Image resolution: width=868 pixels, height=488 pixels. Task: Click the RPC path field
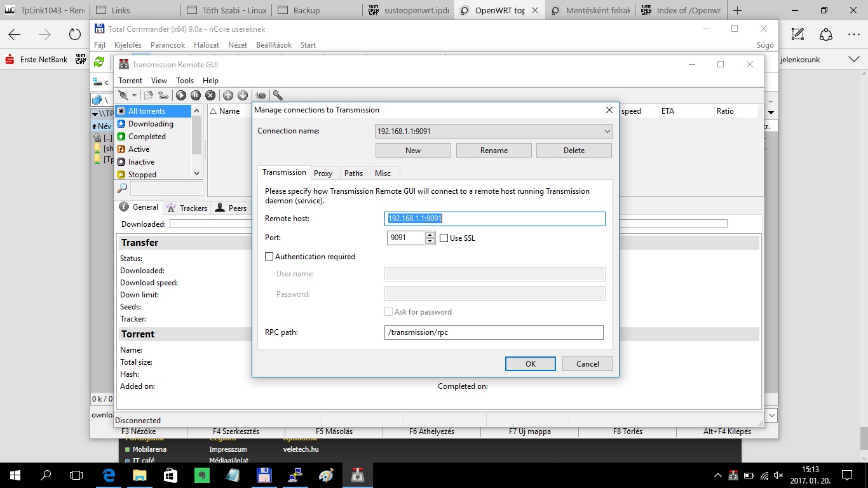[x=494, y=332]
